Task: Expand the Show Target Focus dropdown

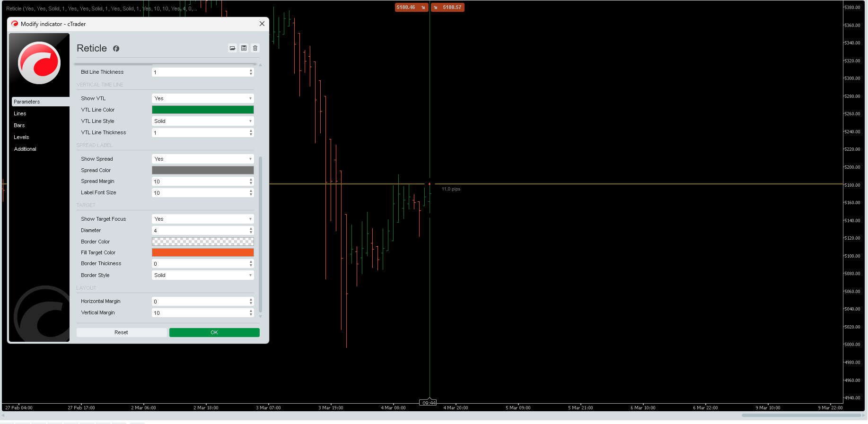Action: pyautogui.click(x=202, y=219)
